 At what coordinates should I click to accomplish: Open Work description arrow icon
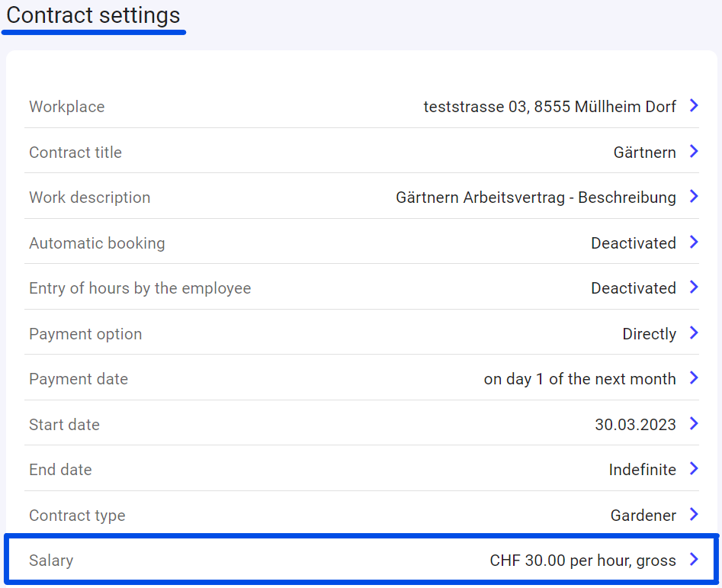click(x=694, y=196)
